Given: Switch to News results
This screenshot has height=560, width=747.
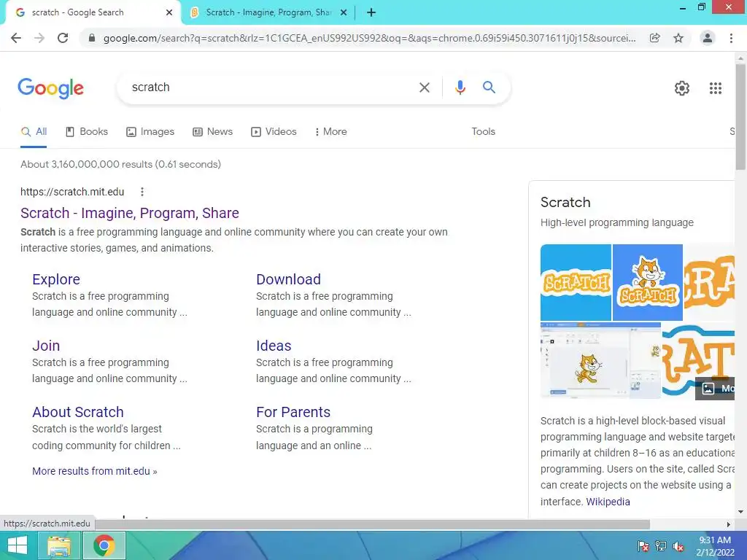Looking at the screenshot, I should click(x=212, y=132).
